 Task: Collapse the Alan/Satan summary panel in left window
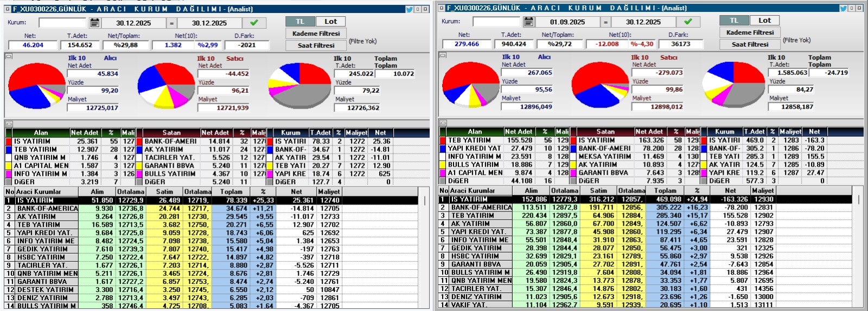(9, 124)
